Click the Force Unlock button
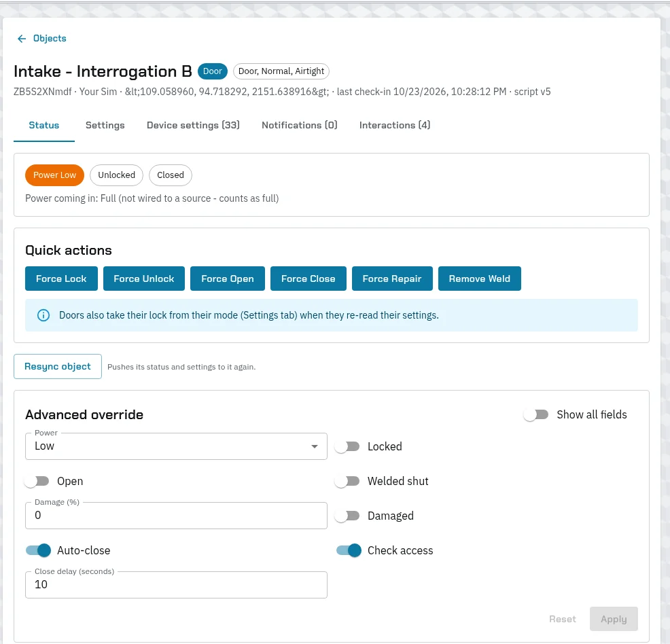Viewport: 670px width, 644px height. [144, 279]
